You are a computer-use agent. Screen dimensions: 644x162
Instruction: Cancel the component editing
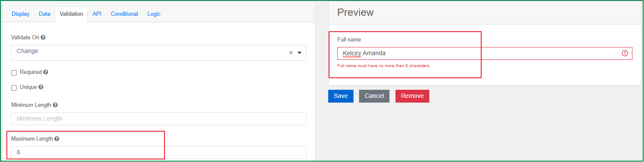374,96
